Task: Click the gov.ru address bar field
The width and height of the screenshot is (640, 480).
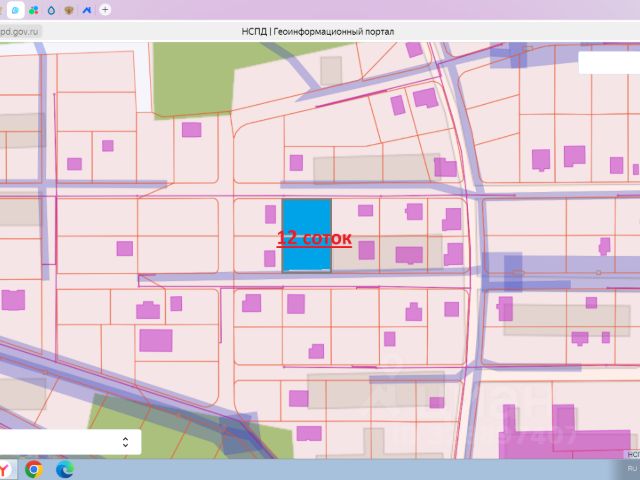Action: click(20, 31)
